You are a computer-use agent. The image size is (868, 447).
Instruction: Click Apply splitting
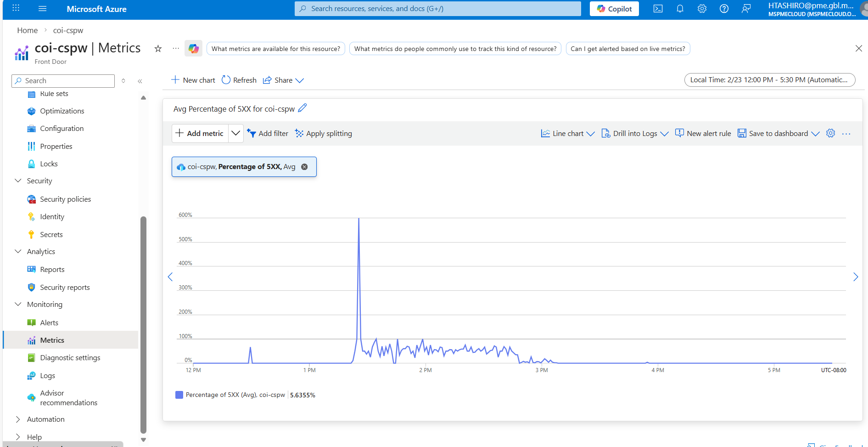pyautogui.click(x=324, y=133)
